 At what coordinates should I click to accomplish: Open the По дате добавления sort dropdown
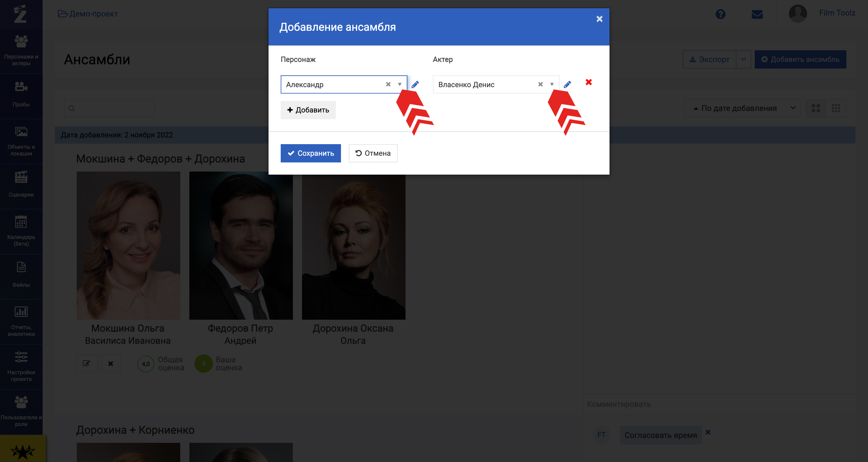pos(742,108)
